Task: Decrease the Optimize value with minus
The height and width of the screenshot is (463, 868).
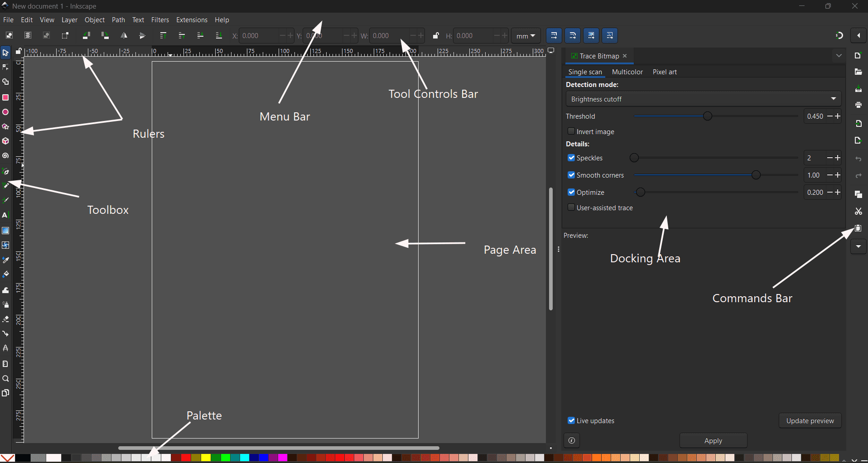Action: 830,193
